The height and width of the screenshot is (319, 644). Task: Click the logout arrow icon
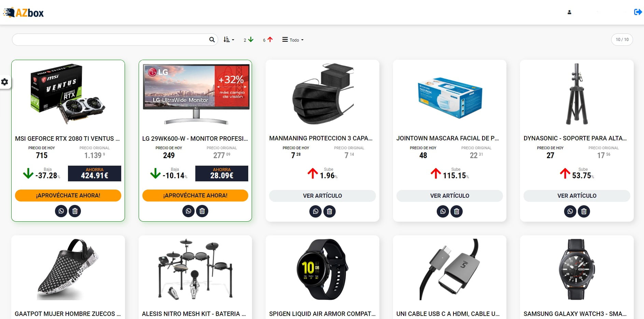[638, 12]
